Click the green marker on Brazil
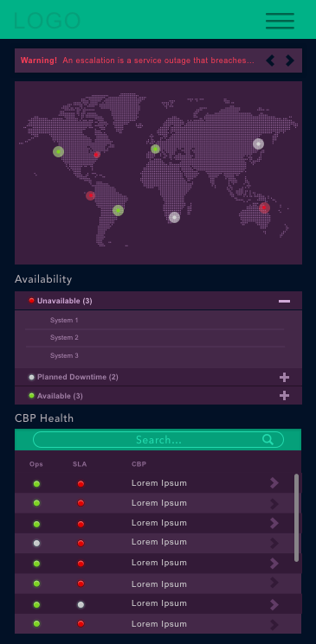The width and height of the screenshot is (316, 644). click(x=118, y=210)
